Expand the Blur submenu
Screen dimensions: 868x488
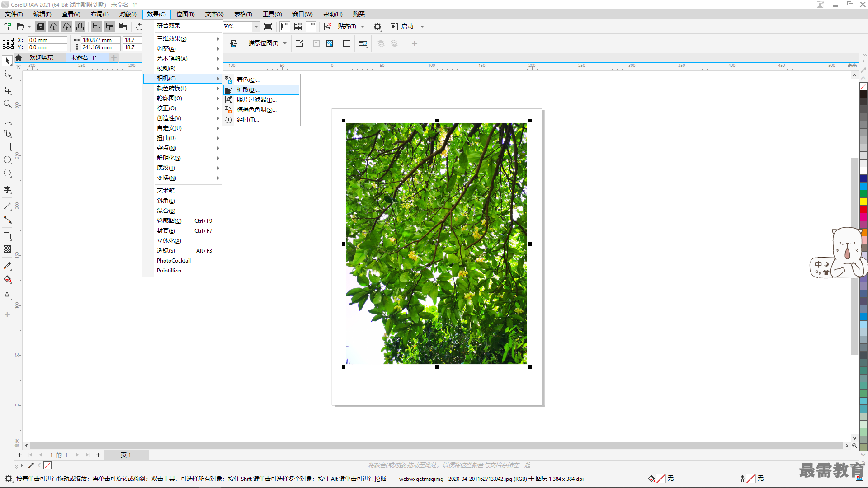(x=183, y=68)
